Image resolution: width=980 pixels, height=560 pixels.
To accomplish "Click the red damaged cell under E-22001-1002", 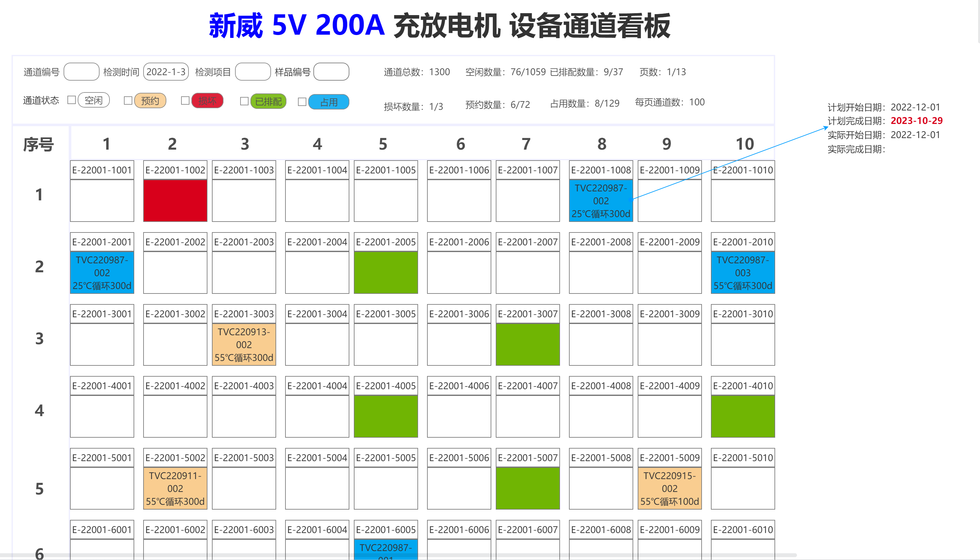I will click(x=175, y=200).
